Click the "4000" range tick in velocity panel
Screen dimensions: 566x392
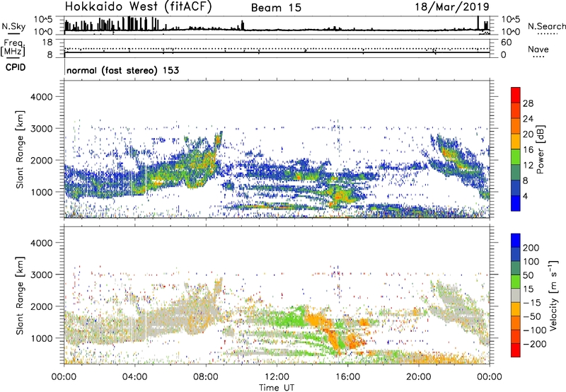pos(42,243)
